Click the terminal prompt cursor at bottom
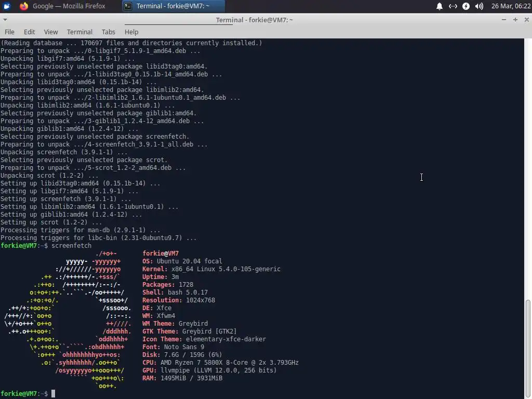 (54, 394)
